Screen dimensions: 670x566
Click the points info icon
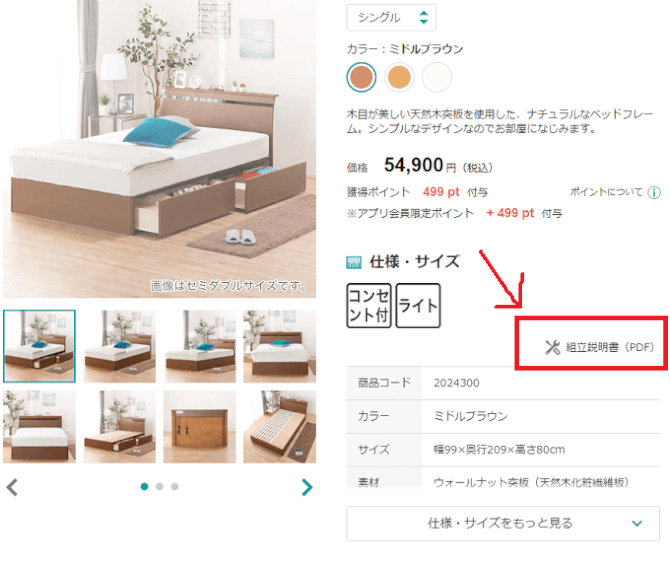pos(654,193)
